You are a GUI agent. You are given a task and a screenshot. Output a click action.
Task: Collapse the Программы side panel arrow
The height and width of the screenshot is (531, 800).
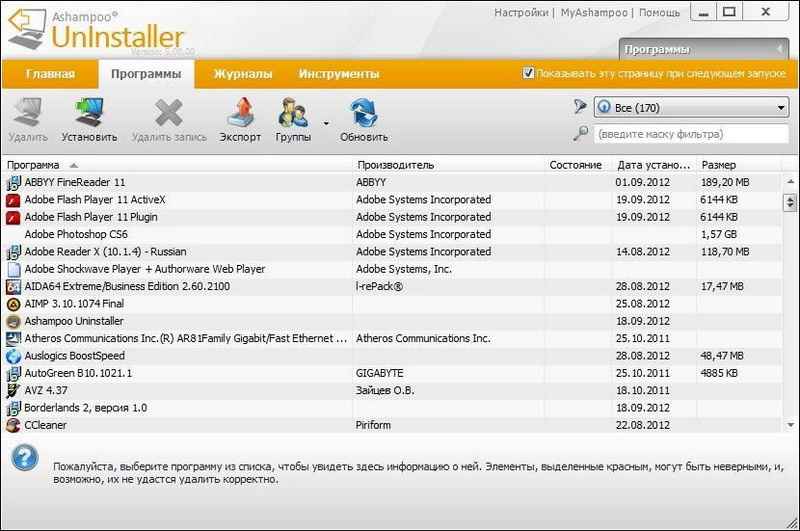[779, 49]
